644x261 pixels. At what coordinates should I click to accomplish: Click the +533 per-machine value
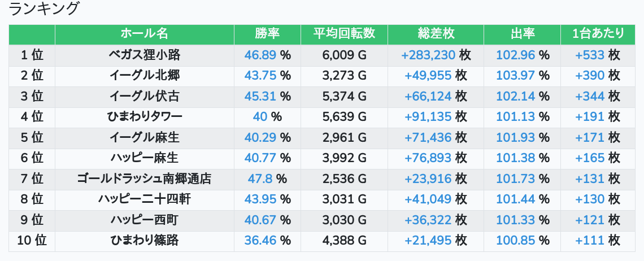point(590,55)
